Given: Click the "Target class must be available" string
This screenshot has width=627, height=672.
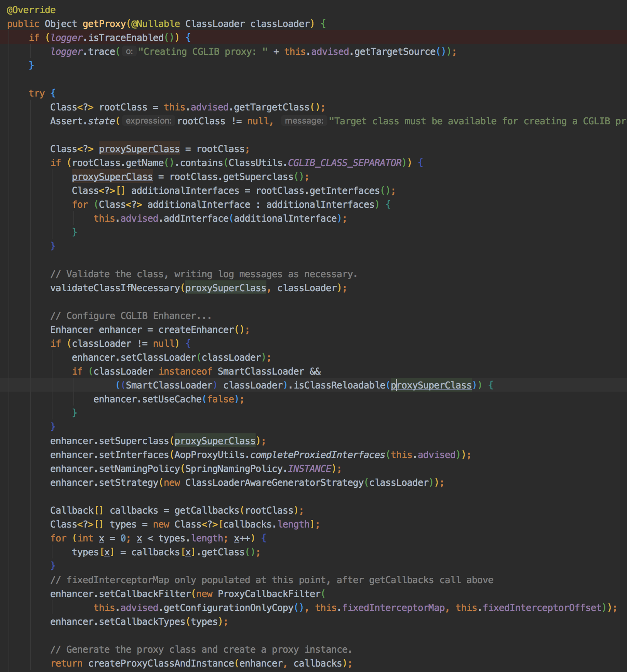Looking at the screenshot, I should tap(478, 121).
